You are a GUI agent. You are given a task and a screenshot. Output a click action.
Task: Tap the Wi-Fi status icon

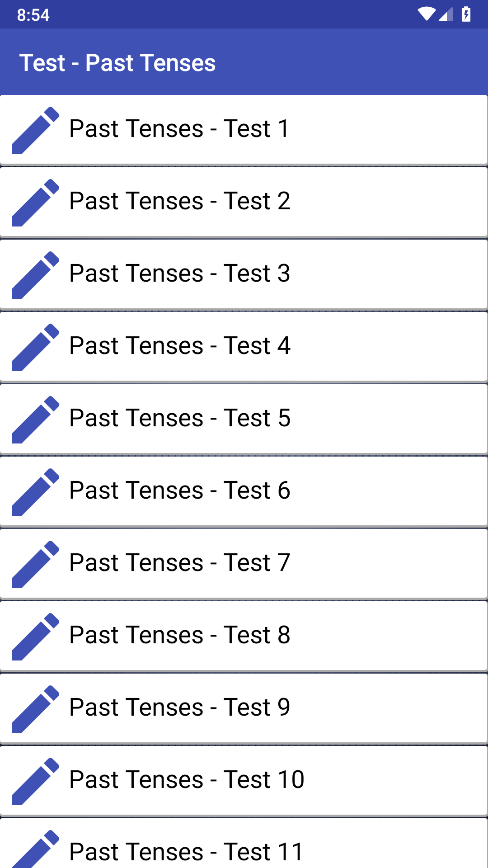point(427,14)
